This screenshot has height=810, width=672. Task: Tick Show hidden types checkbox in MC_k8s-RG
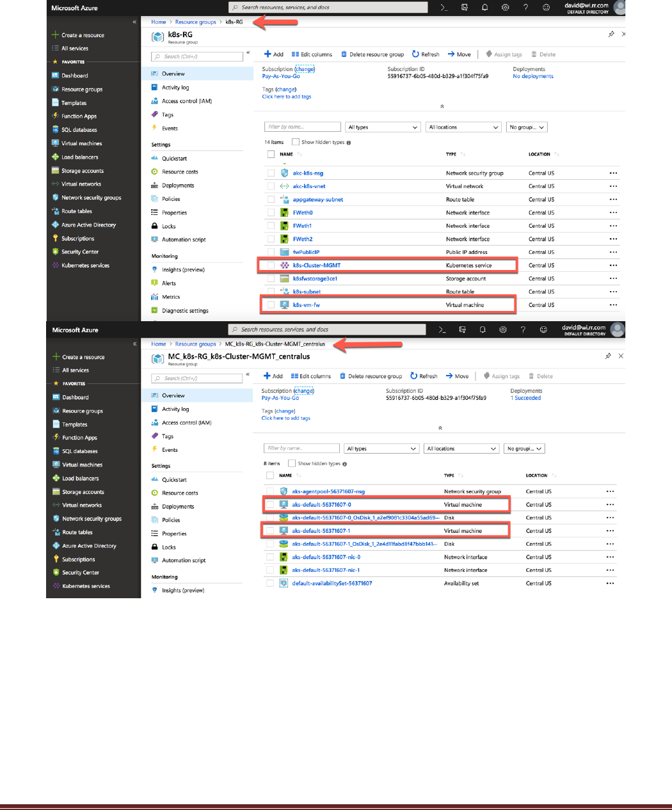[292, 463]
